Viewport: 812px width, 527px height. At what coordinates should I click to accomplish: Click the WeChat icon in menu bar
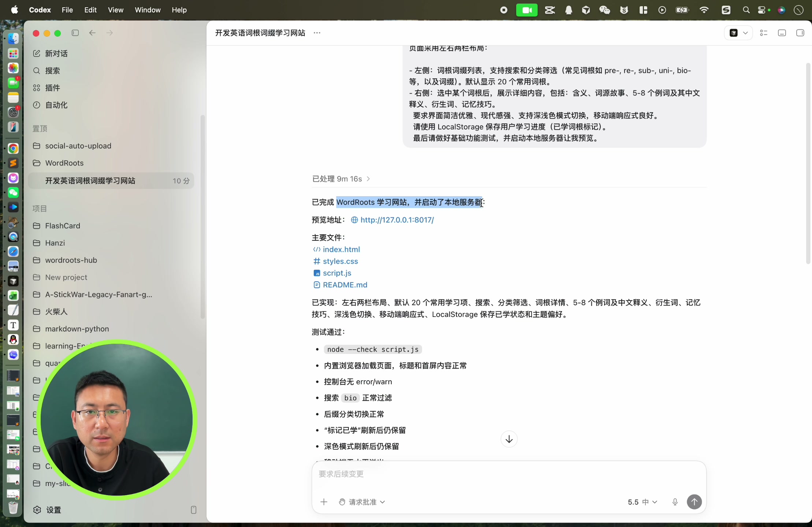pyautogui.click(x=604, y=10)
